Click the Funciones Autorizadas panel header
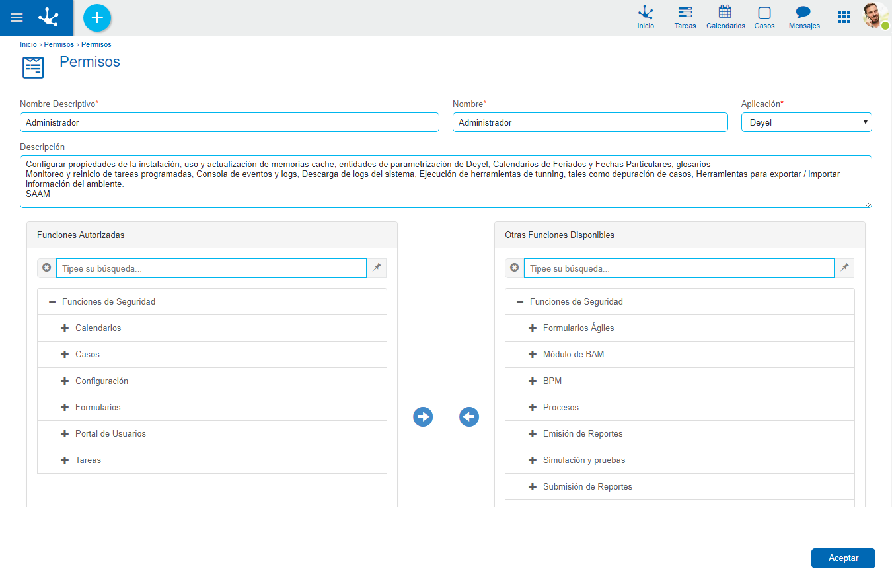This screenshot has width=892, height=588. [x=212, y=235]
